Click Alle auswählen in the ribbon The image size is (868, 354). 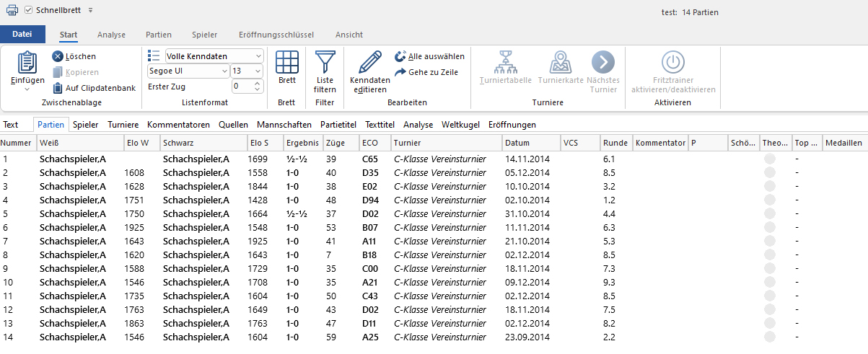401,56
